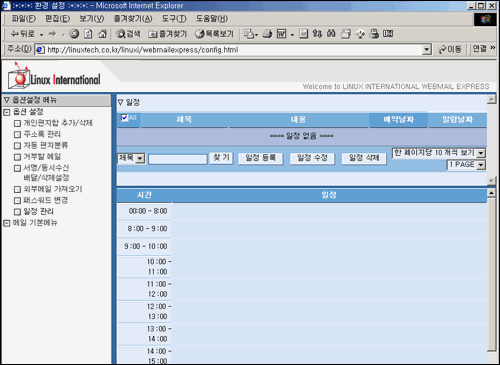500x365 pixels.
Task: Open the 보기(V) menu
Action: click(x=92, y=19)
